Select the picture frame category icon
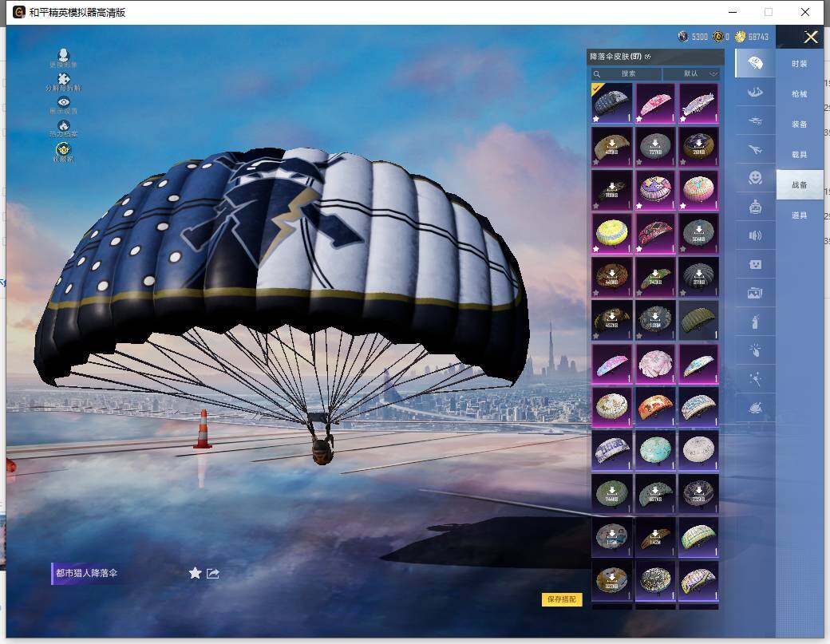Image resolution: width=830 pixels, height=644 pixels. [755, 293]
